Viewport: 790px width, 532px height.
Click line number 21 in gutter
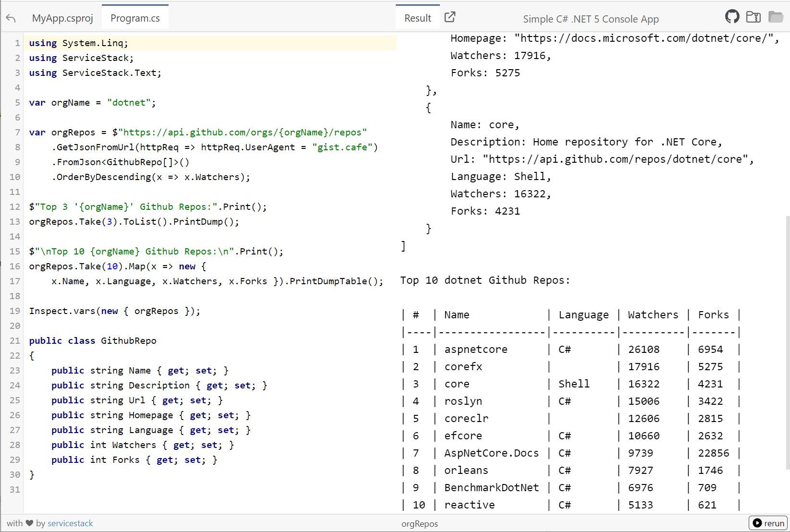coord(15,340)
